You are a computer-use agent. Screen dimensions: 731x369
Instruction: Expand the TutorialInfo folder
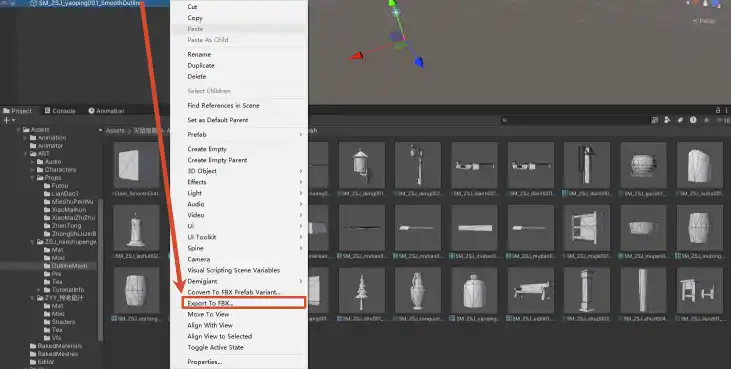pos(39,290)
